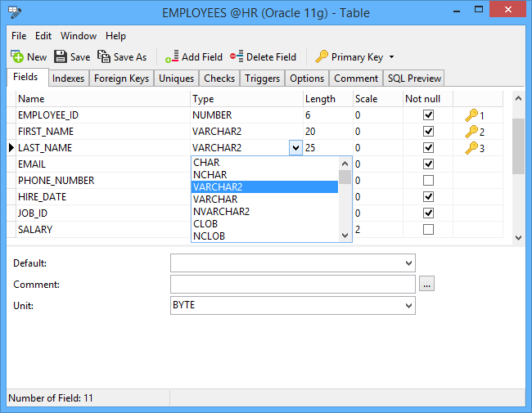This screenshot has width=532, height=413.
Task: Click the Primary Key key icon in toolbar
Action: tap(322, 56)
